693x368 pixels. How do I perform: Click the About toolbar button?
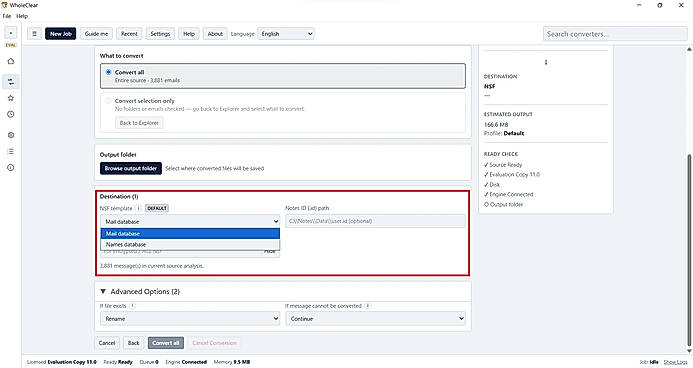pos(215,34)
